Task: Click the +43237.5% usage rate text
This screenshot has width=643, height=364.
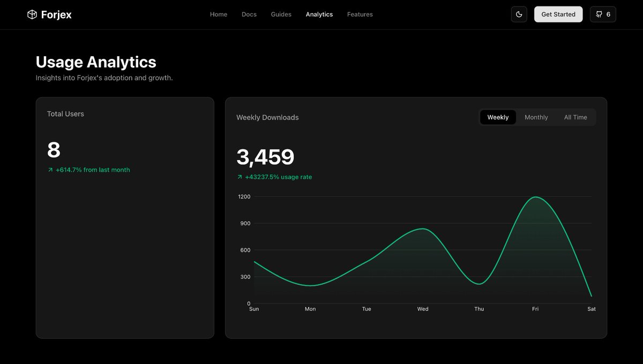Action: pos(279,177)
